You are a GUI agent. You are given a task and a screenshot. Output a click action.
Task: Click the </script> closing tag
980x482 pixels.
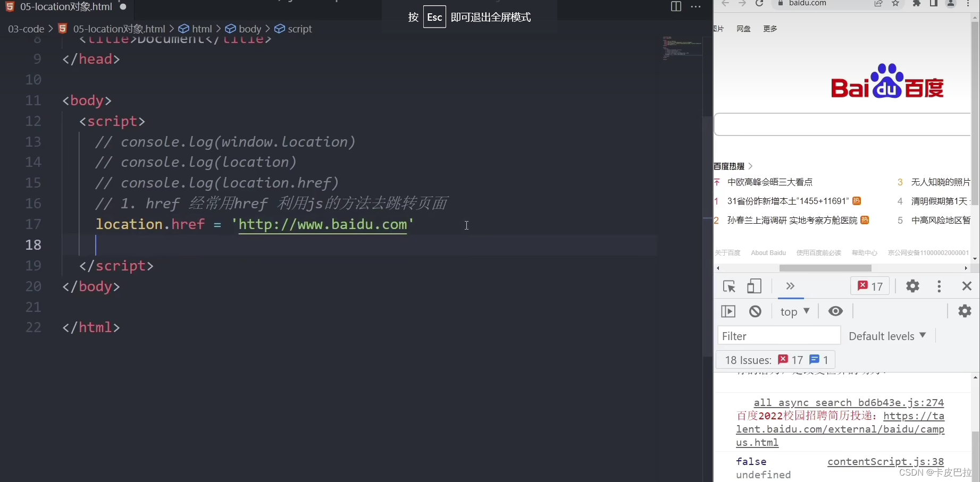tap(116, 266)
